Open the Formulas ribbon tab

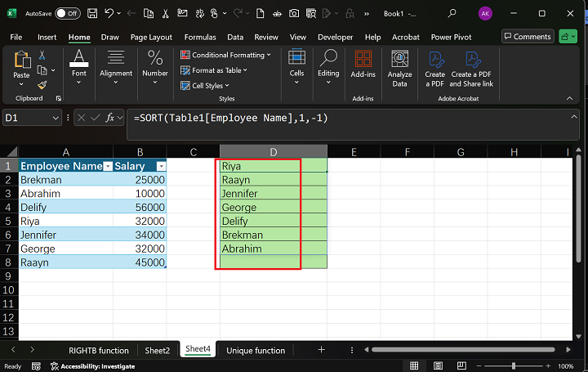click(x=200, y=37)
